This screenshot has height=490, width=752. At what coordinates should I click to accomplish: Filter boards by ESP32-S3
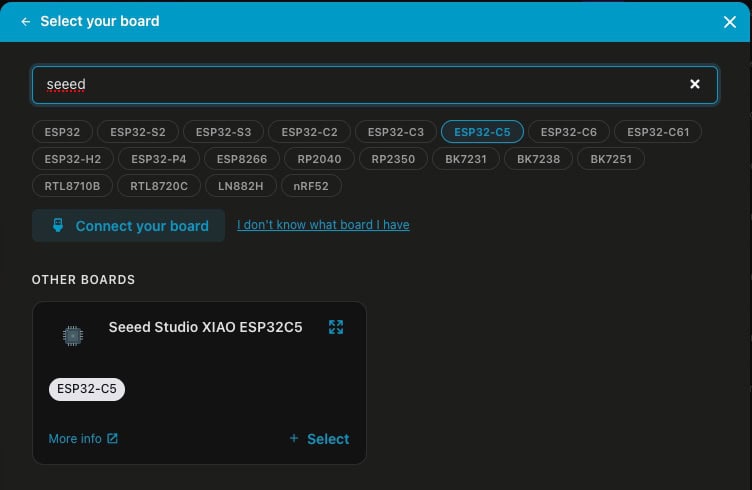tap(223, 132)
